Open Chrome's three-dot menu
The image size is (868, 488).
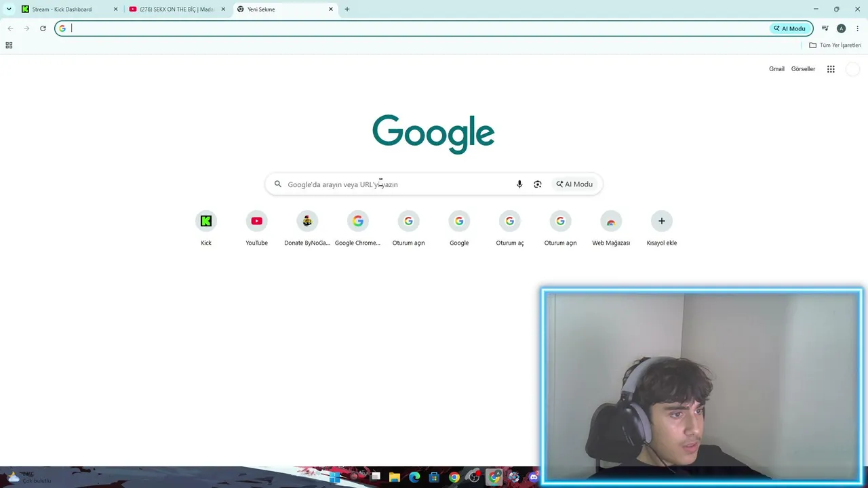pos(857,28)
